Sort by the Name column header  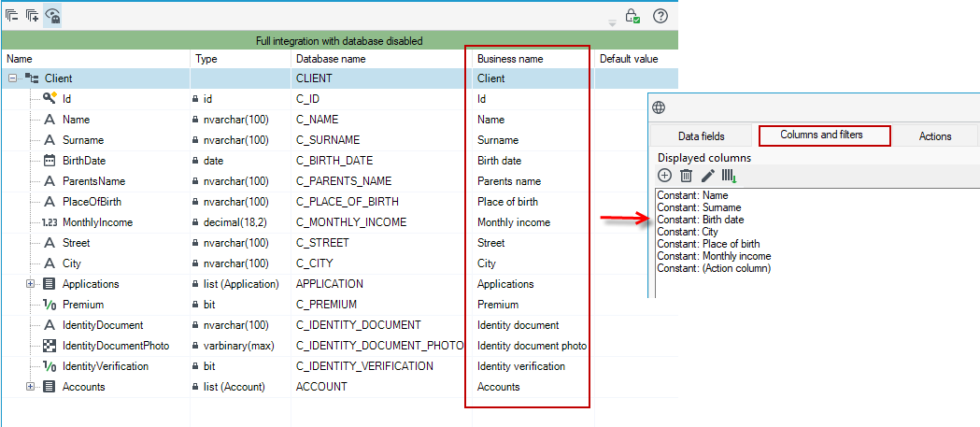pyautogui.click(x=95, y=59)
